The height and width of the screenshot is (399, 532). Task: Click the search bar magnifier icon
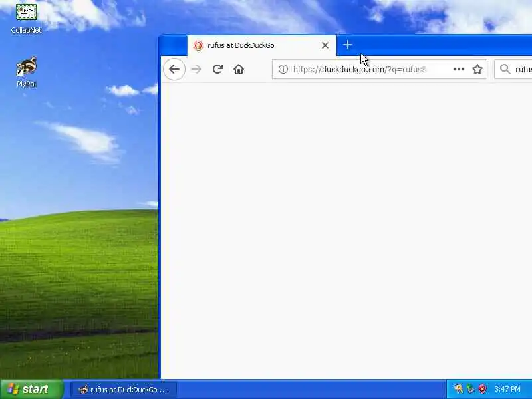505,69
